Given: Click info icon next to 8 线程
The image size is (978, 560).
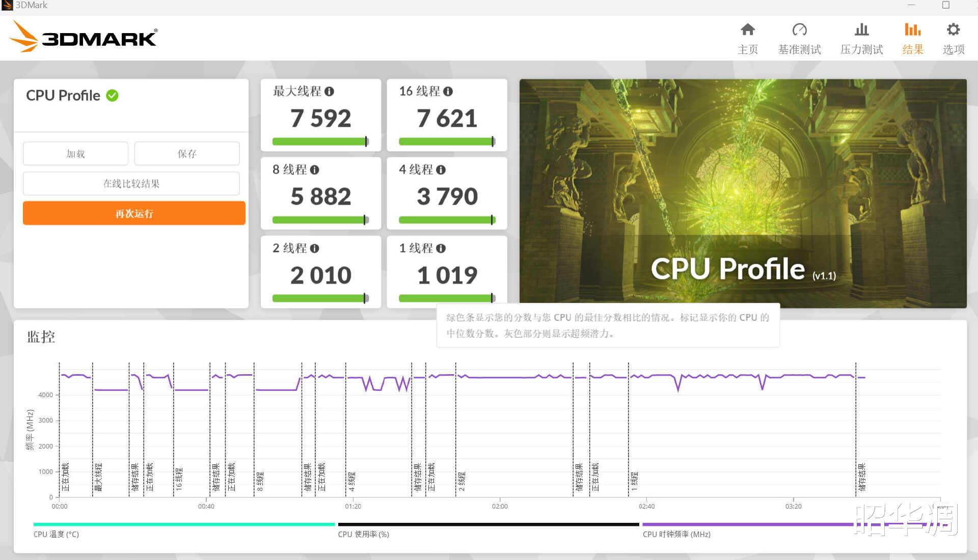Looking at the screenshot, I should (314, 170).
